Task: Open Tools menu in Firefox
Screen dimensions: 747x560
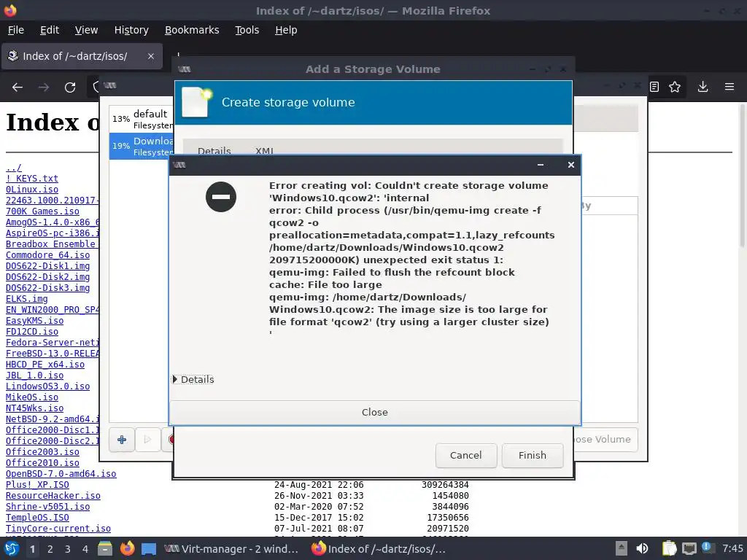Action: (x=247, y=30)
